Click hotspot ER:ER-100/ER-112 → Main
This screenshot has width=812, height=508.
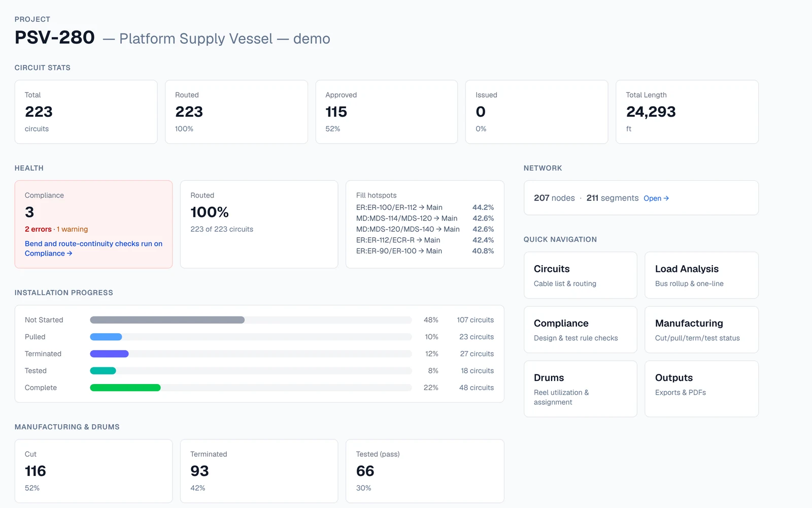[425, 207]
